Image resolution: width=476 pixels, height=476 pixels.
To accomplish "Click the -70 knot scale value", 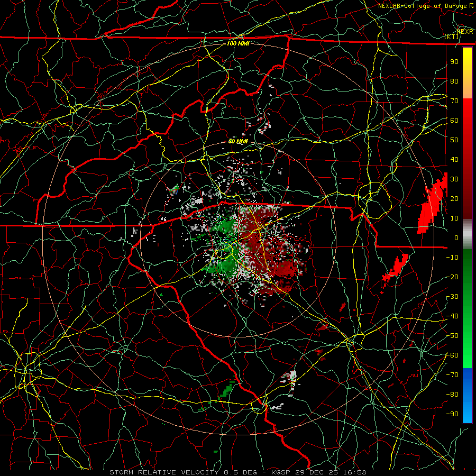I will pyautogui.click(x=452, y=375).
